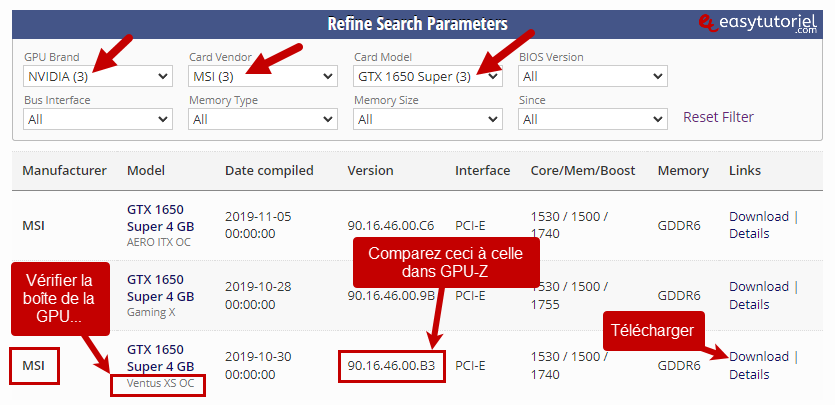This screenshot has width=835, height=405.
Task: Click the Version column header
Action: tap(370, 170)
